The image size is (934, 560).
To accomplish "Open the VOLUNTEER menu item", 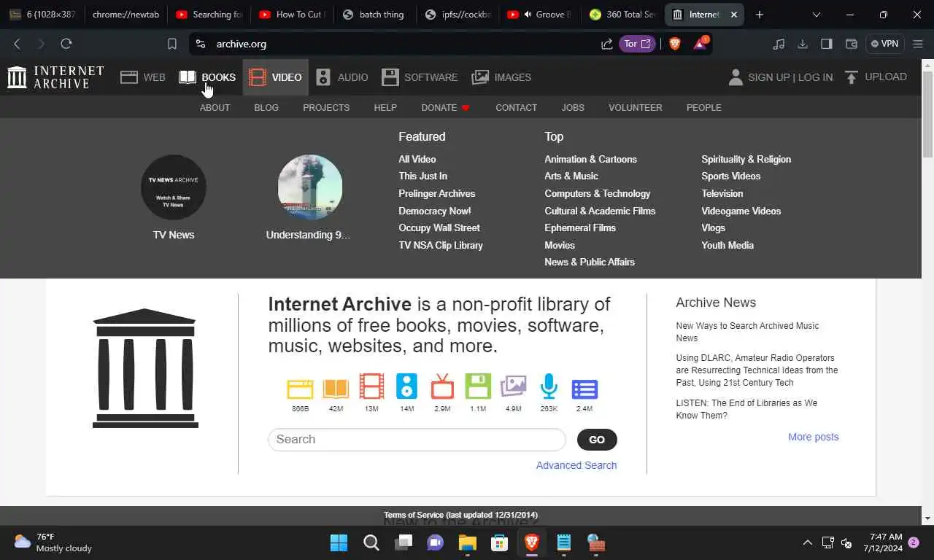I will pos(636,107).
